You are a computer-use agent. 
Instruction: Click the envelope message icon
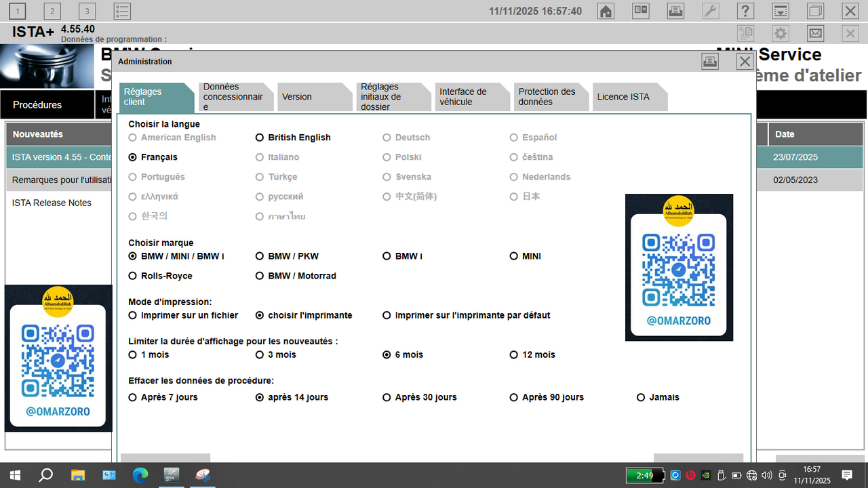click(x=816, y=33)
